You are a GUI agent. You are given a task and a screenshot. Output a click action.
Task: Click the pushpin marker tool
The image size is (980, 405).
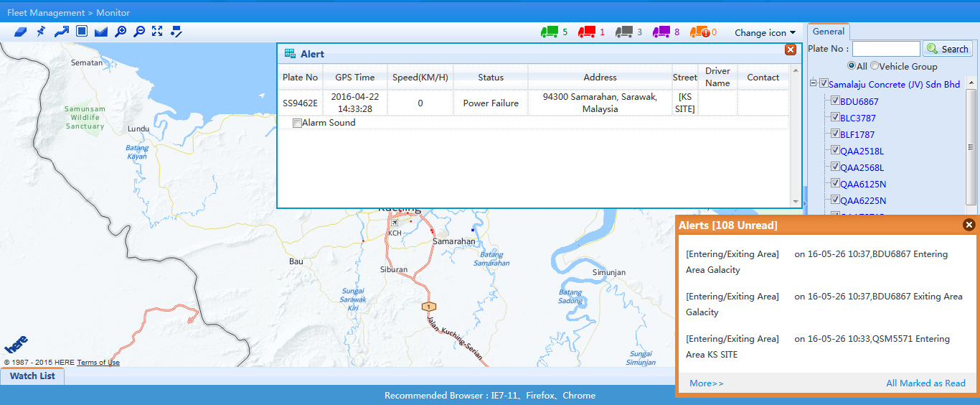[41, 32]
